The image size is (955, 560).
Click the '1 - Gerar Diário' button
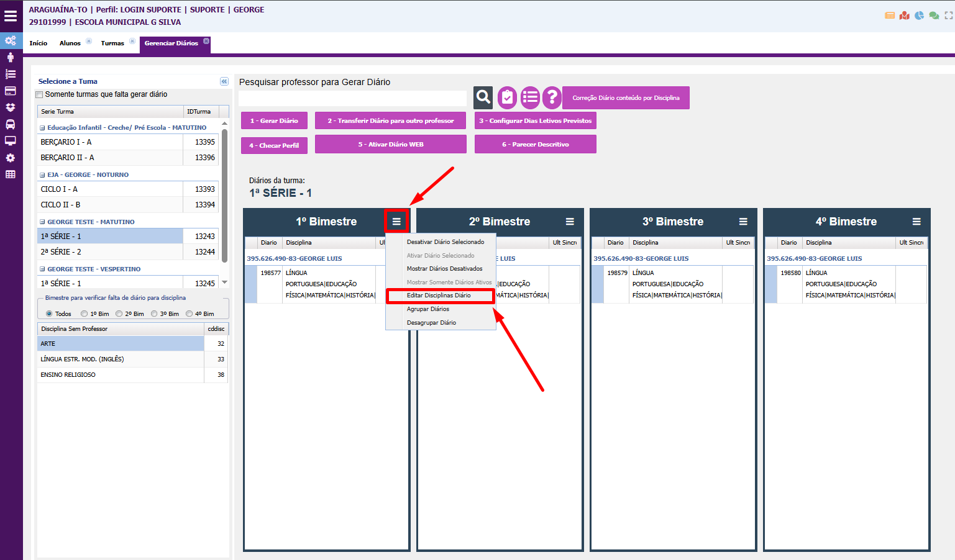[x=274, y=120]
